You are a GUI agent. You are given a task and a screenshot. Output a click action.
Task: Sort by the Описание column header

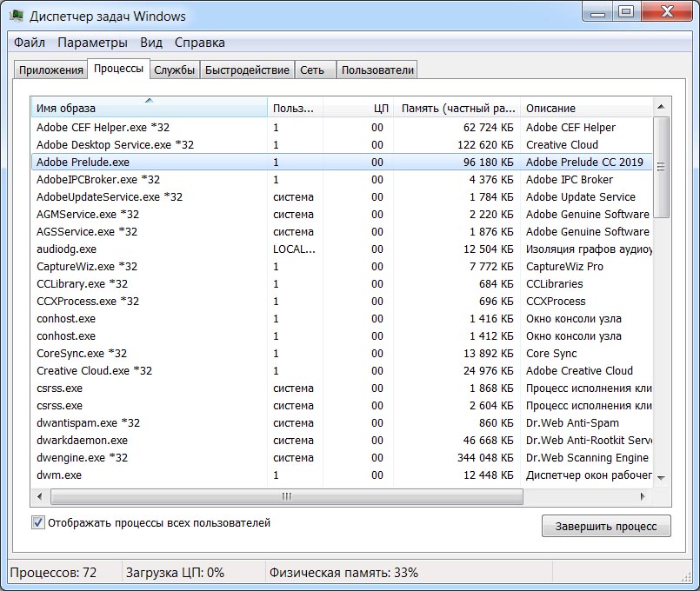(586, 108)
